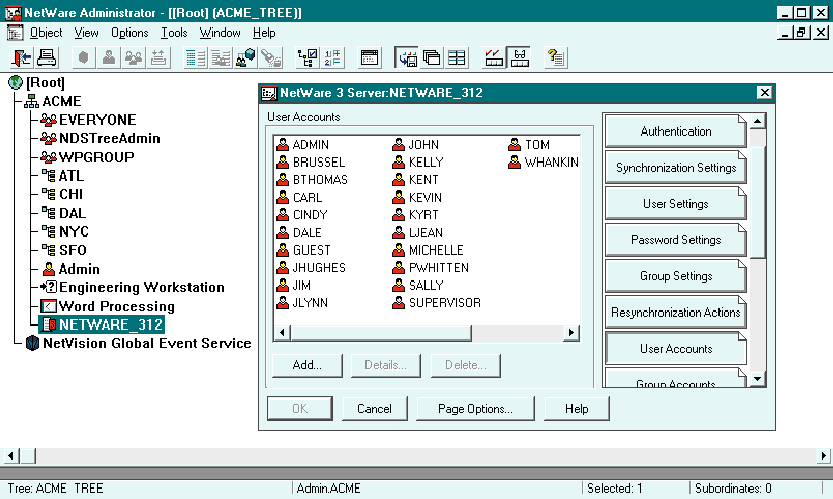Open the Synchronization Settings page tab
Viewport: 833px width, 499px height.
(676, 167)
